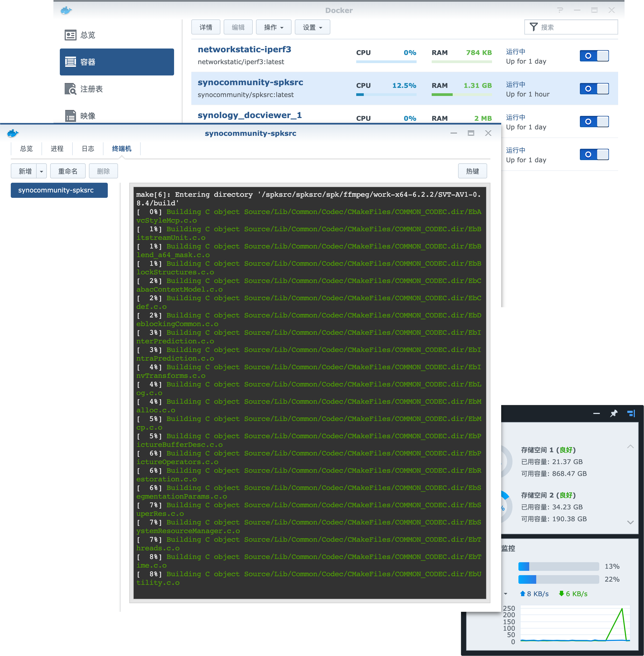Viewport: 644px width, 656px height.
Task: Switch to the 进程 (Process) tab
Action: point(57,149)
